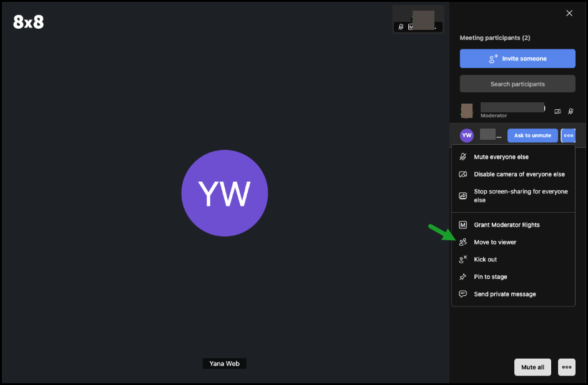
Task: Close the participants panel
Action: [x=569, y=13]
